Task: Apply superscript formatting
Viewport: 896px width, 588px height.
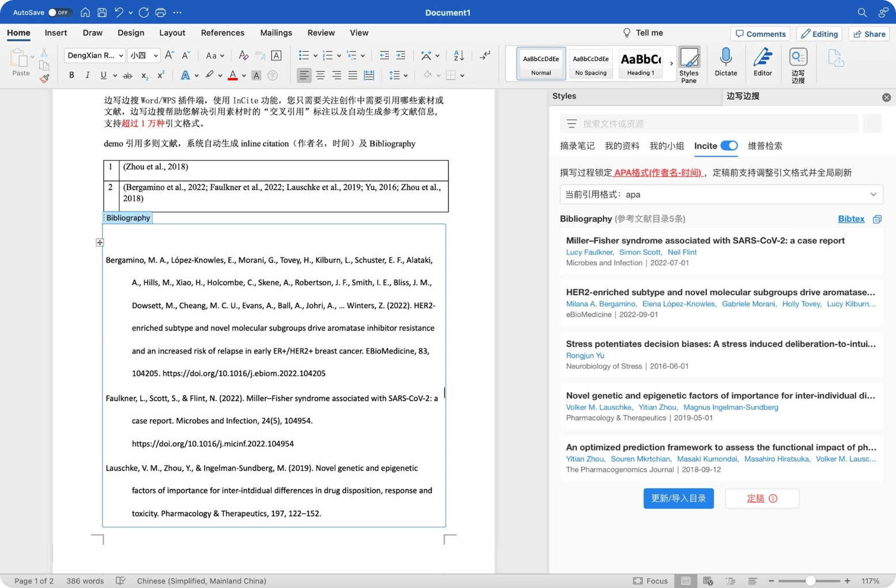Action: pos(161,76)
